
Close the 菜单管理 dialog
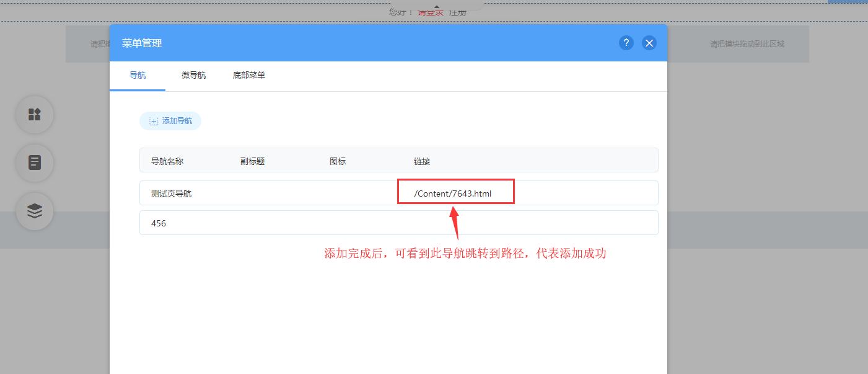[x=649, y=43]
